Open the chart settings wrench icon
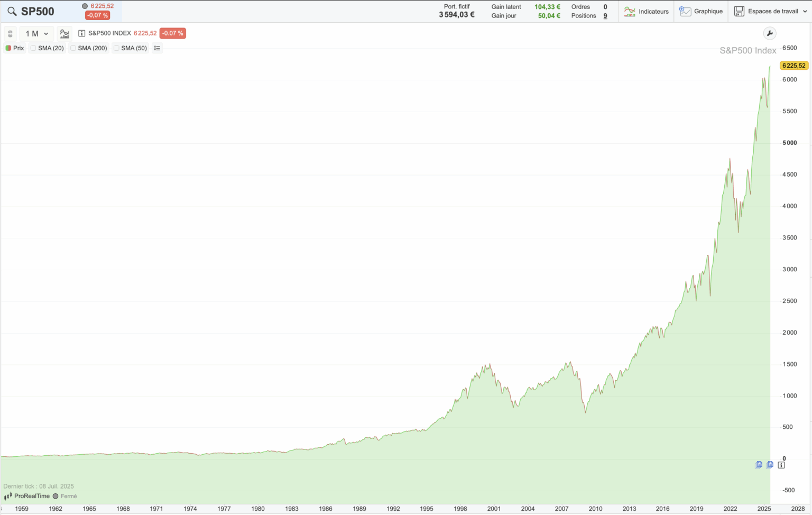Viewport: 812px width, 515px height. [x=770, y=33]
